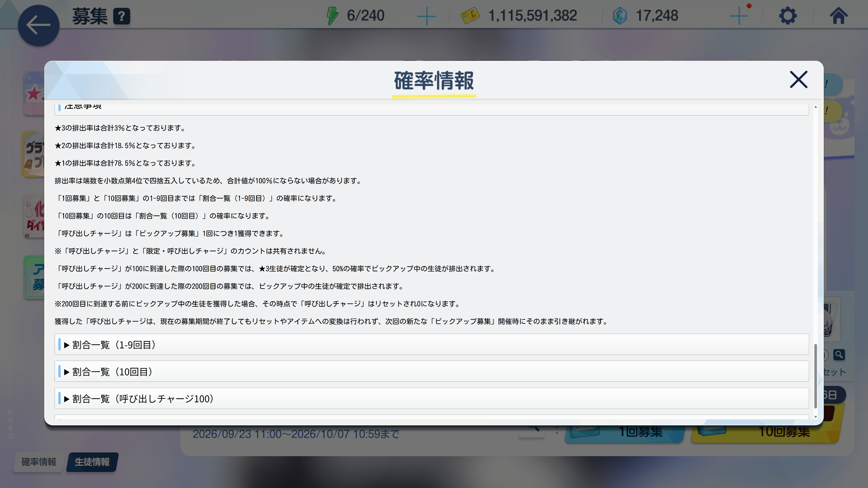This screenshot has width=868, height=488.
Task: Tap the gold credit card icon
Action: (470, 16)
